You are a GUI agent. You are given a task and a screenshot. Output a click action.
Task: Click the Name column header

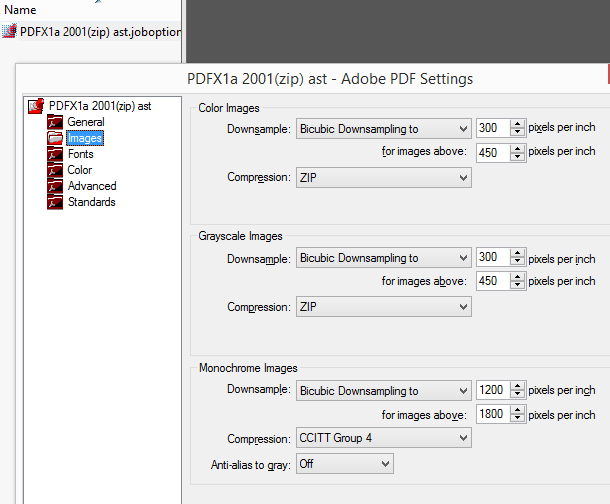(x=20, y=10)
